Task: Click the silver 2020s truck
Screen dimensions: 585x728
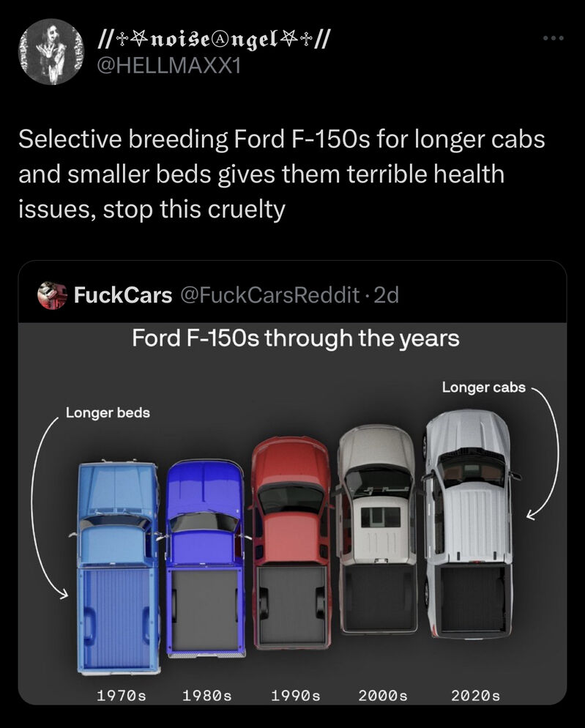Action: pyautogui.click(x=470, y=524)
